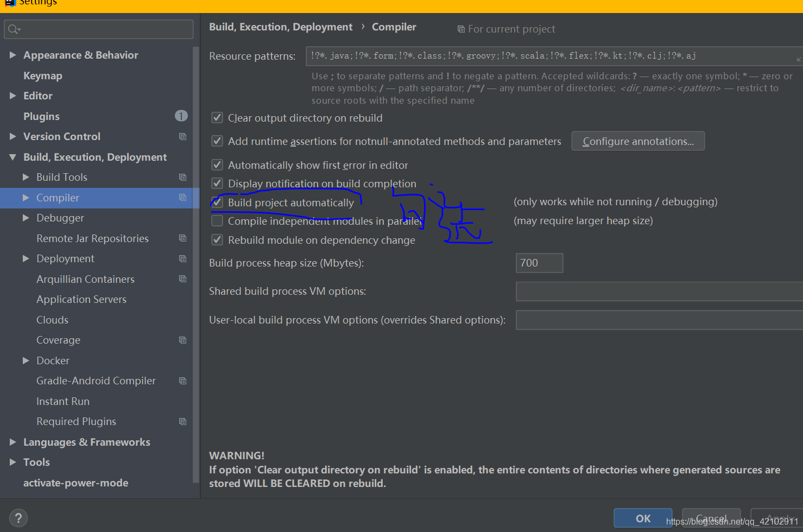This screenshot has width=803, height=532.
Task: Expand the Build Tools node
Action: (26, 177)
